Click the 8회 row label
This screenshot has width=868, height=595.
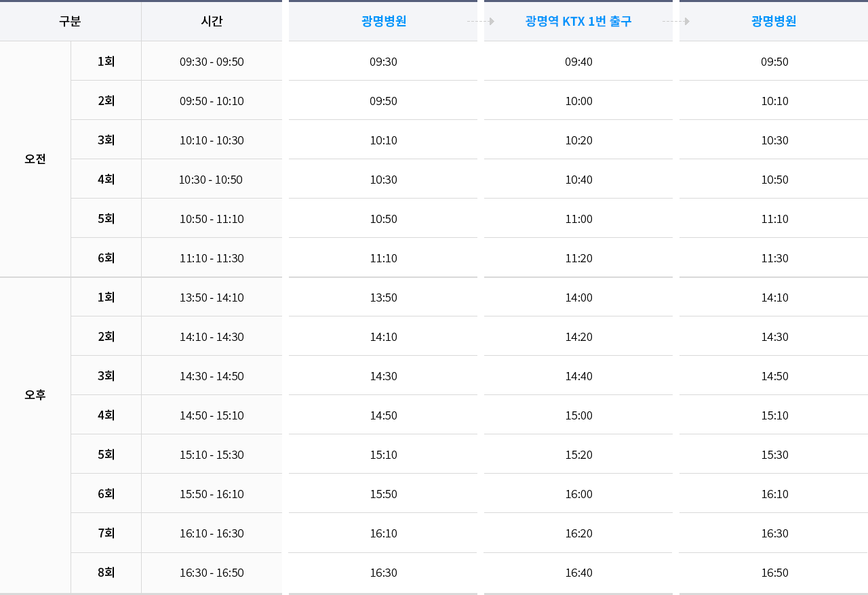[106, 573]
